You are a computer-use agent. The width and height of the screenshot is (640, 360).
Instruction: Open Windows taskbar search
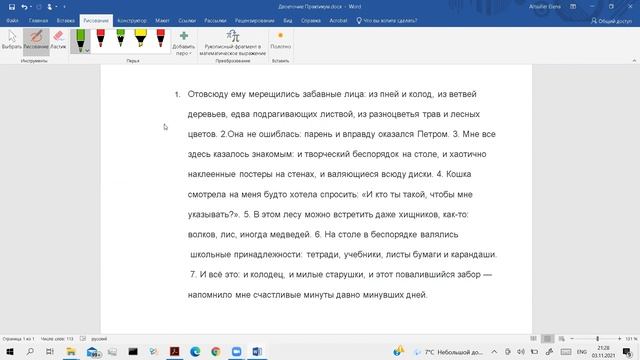30,351
